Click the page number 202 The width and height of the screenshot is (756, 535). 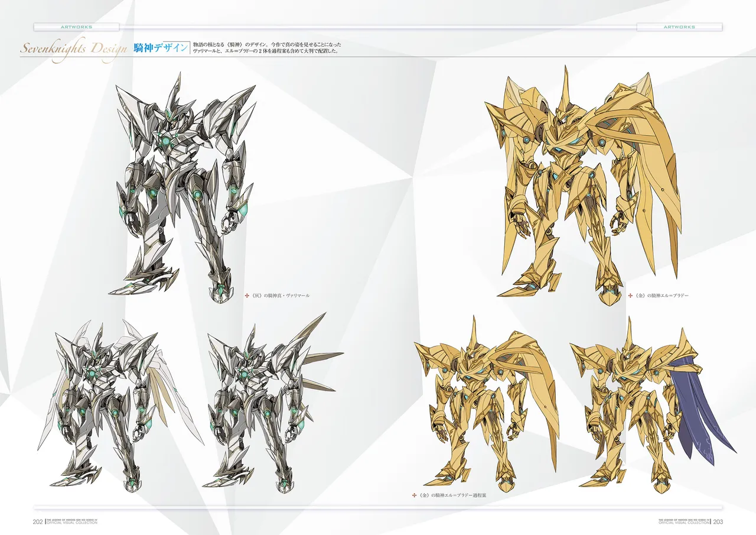pos(37,521)
